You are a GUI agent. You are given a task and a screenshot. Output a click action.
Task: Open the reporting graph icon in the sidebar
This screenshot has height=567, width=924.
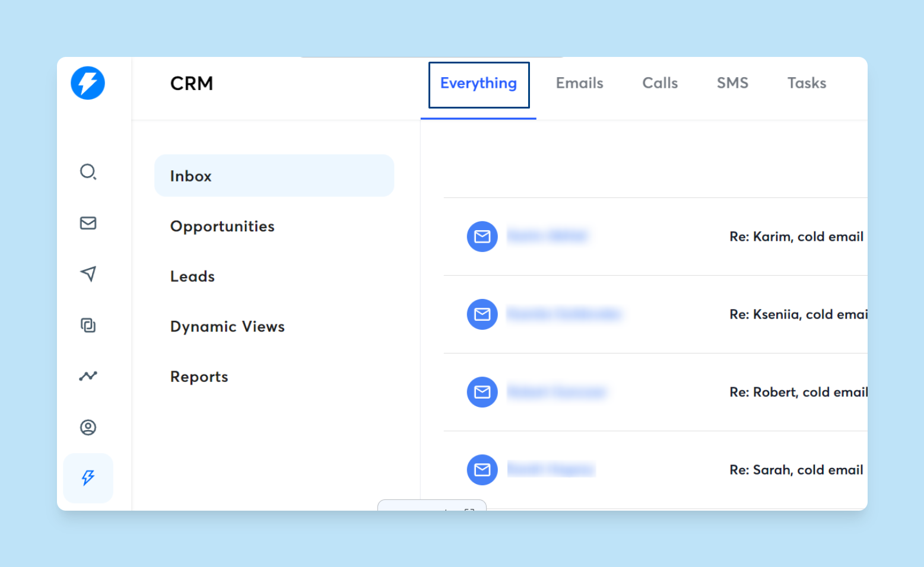click(88, 376)
